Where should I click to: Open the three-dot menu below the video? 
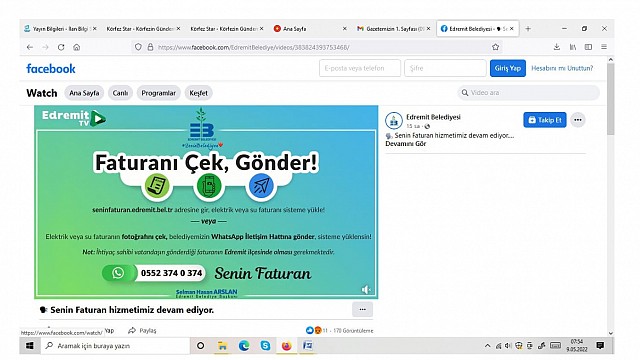362,309
